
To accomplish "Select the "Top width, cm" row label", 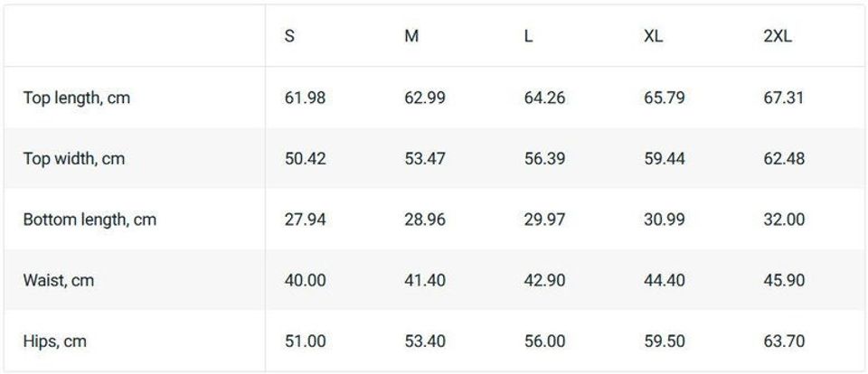I will pos(74,159).
